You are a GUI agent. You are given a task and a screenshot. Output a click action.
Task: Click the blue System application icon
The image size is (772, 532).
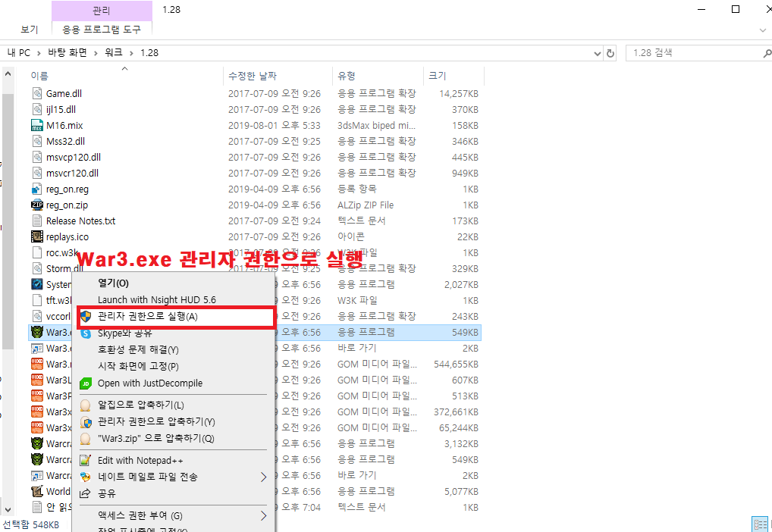[x=37, y=284]
